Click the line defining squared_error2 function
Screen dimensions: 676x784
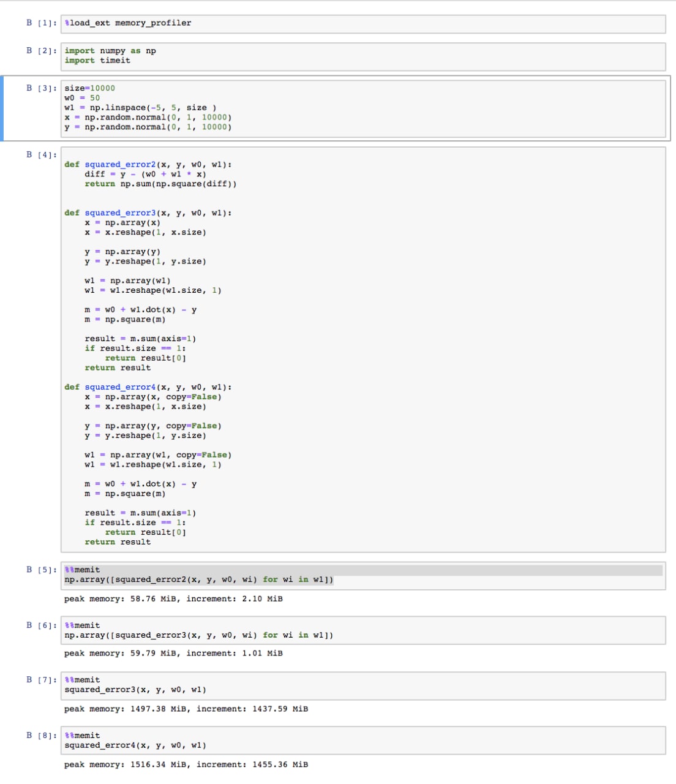148,165
